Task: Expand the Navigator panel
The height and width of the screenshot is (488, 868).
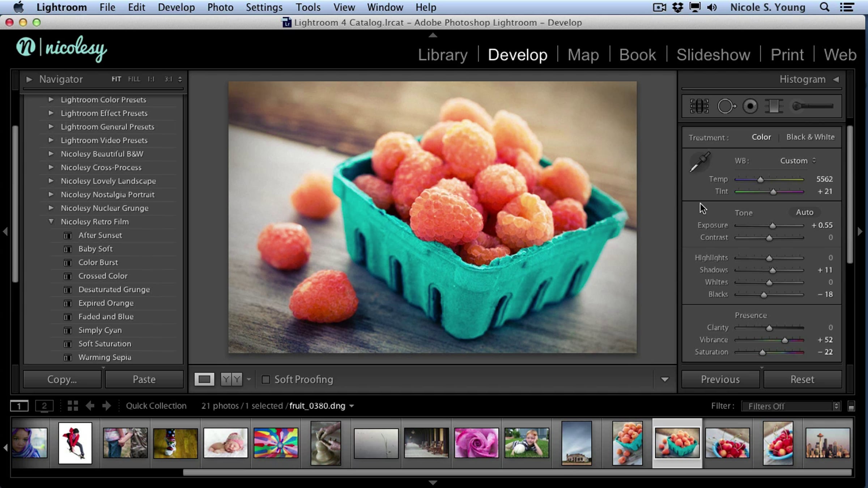Action: [x=29, y=79]
